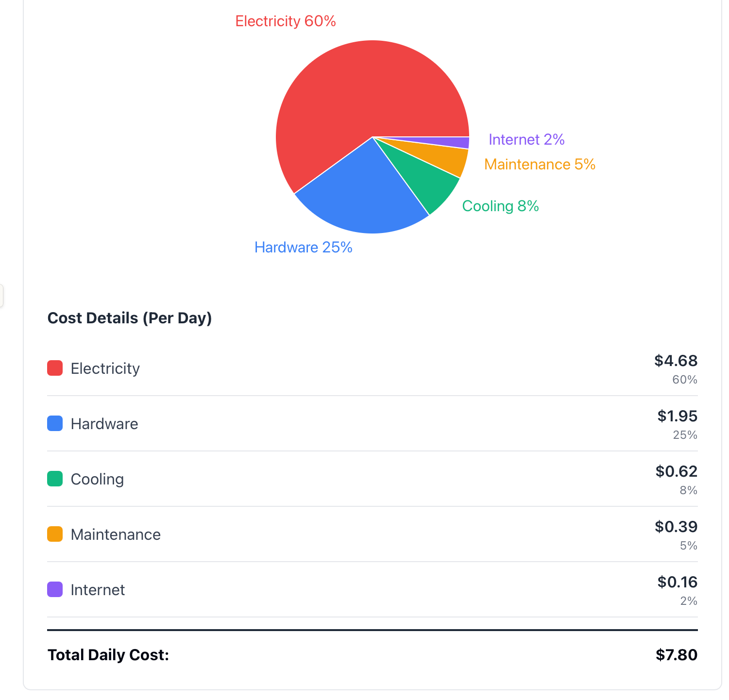
Task: Select the Hardware 25% chart label
Action: [304, 248]
